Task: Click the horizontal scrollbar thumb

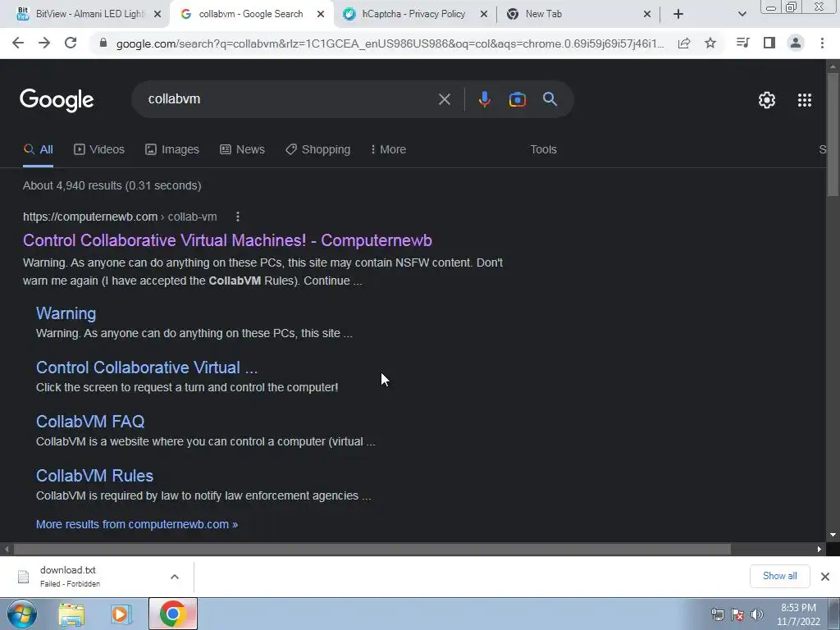Action: [x=372, y=549]
